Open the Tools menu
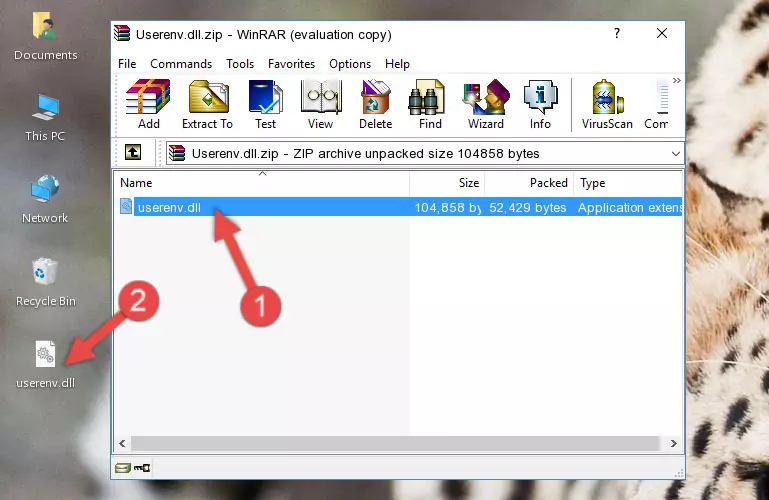 [240, 64]
